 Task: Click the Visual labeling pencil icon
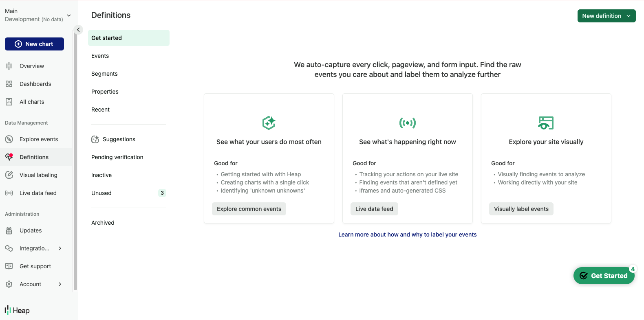pos(9,175)
